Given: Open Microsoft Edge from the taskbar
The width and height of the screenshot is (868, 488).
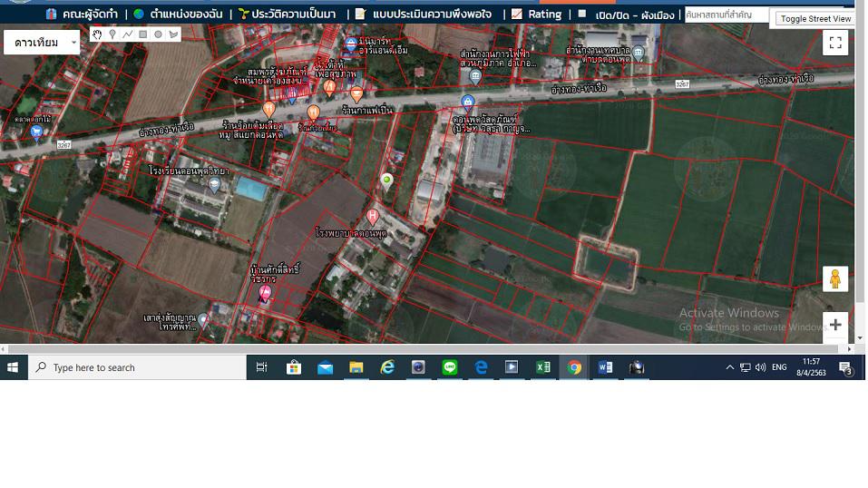Looking at the screenshot, I should coord(481,367).
